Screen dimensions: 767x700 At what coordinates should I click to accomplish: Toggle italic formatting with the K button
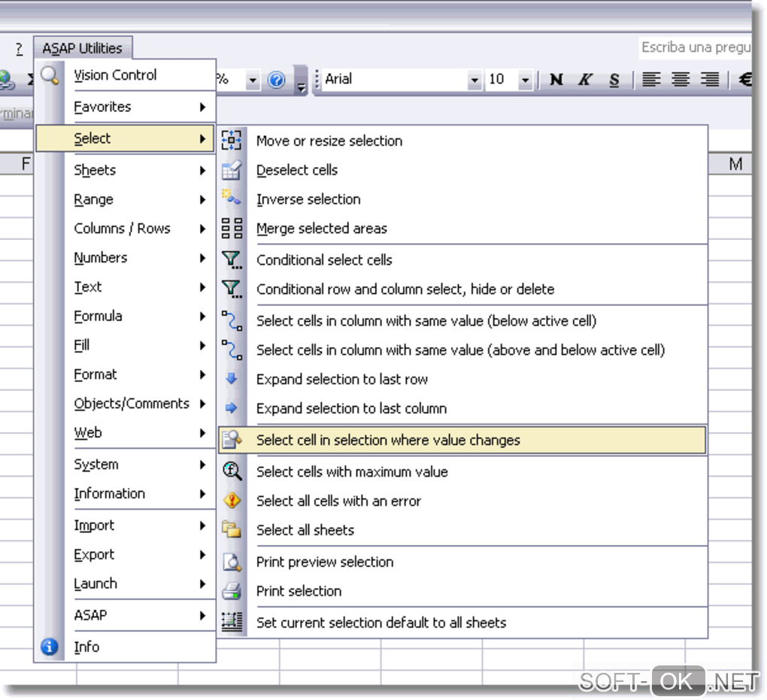click(x=585, y=79)
